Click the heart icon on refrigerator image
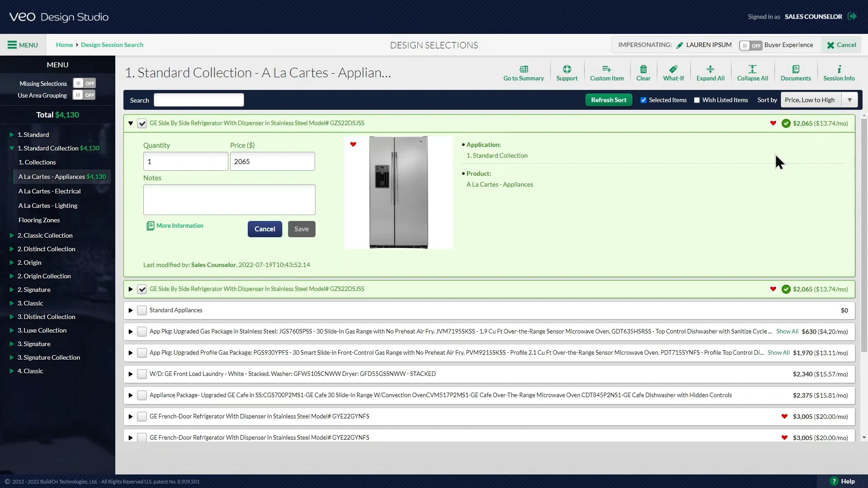Screen dimensions: 868x488 [353, 144]
